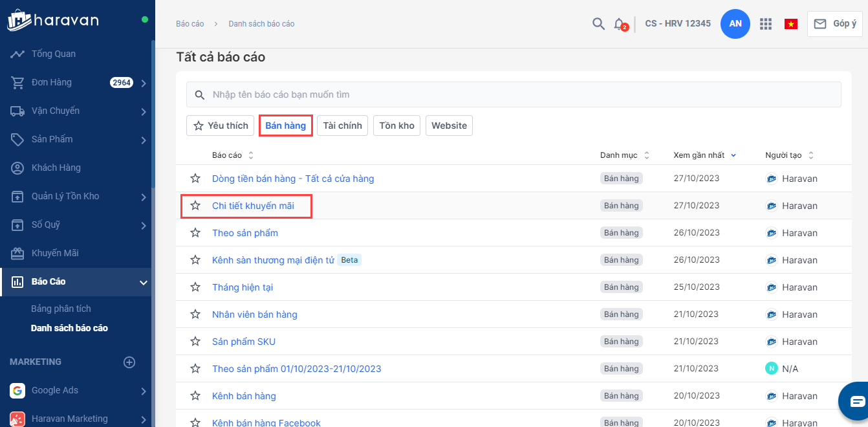
Task: Open Dòng tiền bán hàng report link
Action: point(293,179)
